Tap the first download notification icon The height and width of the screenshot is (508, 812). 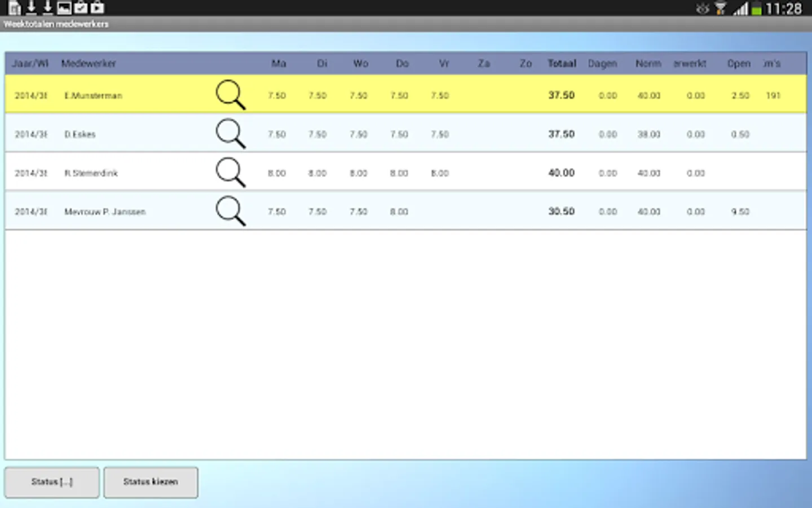32,7
